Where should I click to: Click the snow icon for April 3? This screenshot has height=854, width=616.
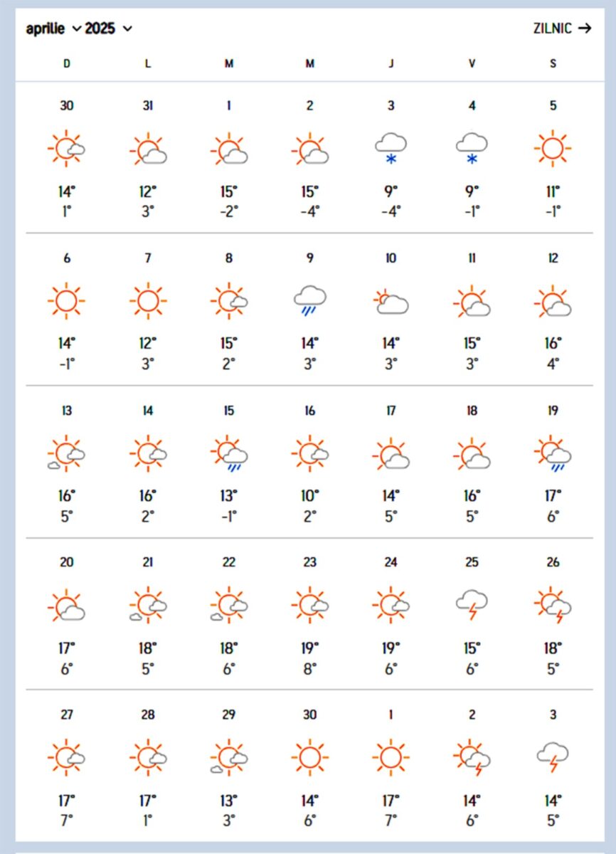tap(391, 149)
